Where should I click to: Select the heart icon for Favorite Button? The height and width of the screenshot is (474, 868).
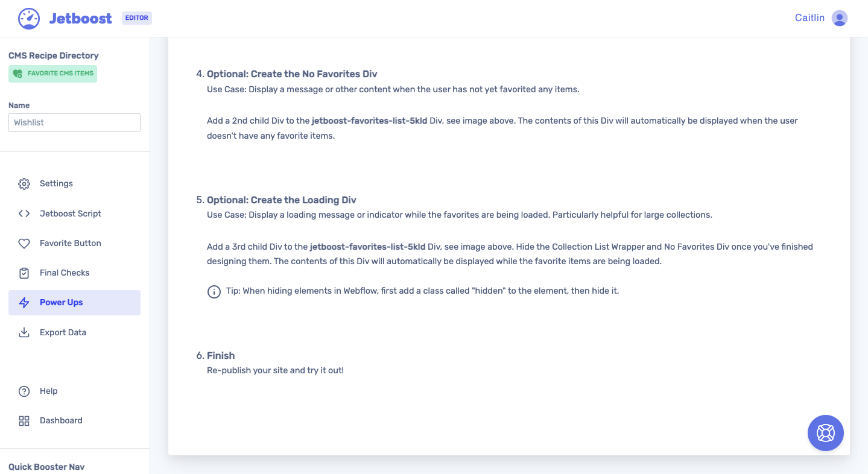coord(24,243)
